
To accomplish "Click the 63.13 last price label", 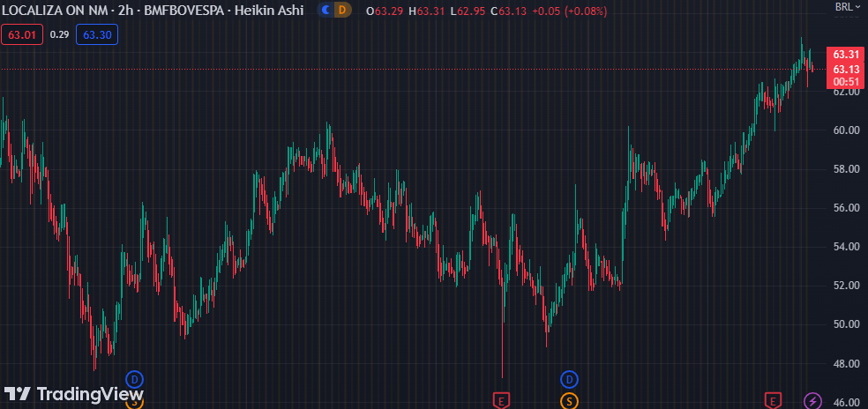I will click(846, 69).
